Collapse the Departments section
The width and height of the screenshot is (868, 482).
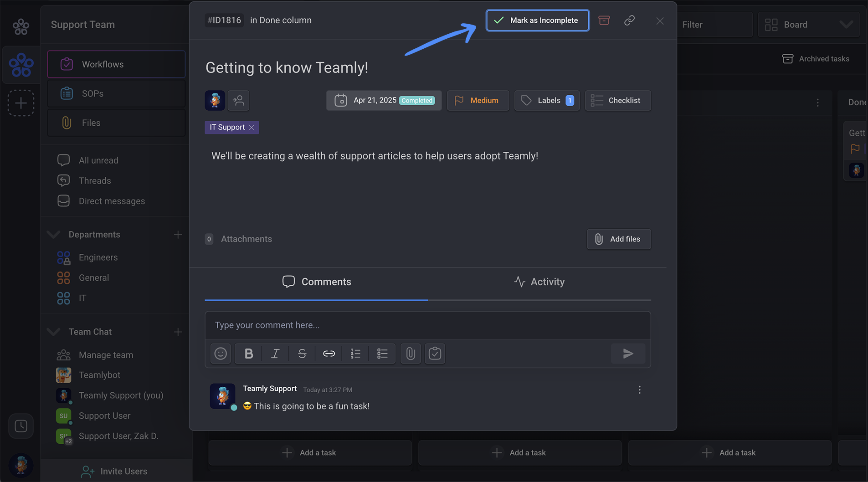[x=53, y=235]
